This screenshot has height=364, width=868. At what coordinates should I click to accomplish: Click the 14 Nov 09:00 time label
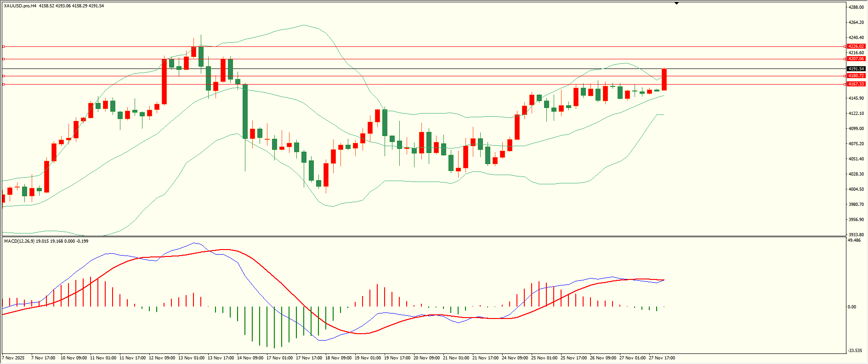pos(250,358)
